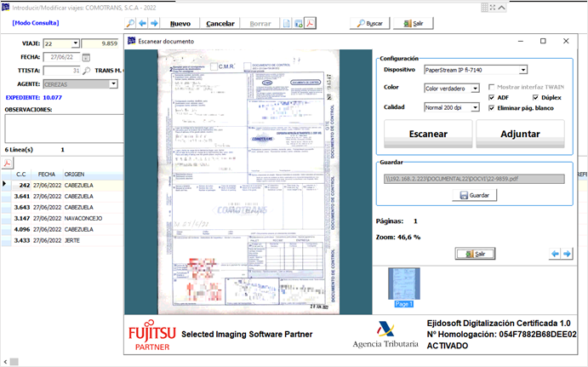Go to previous record with main toolbar left arrow
The image size is (588, 367).
142,23
